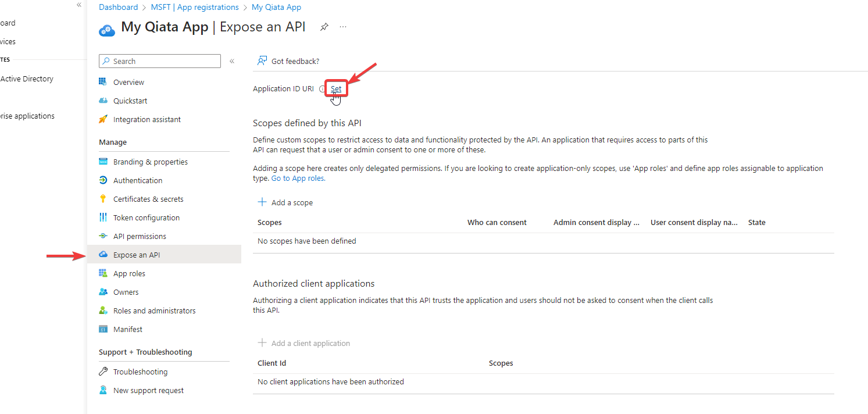Open the Owners list
This screenshot has height=414, width=868.
click(126, 291)
